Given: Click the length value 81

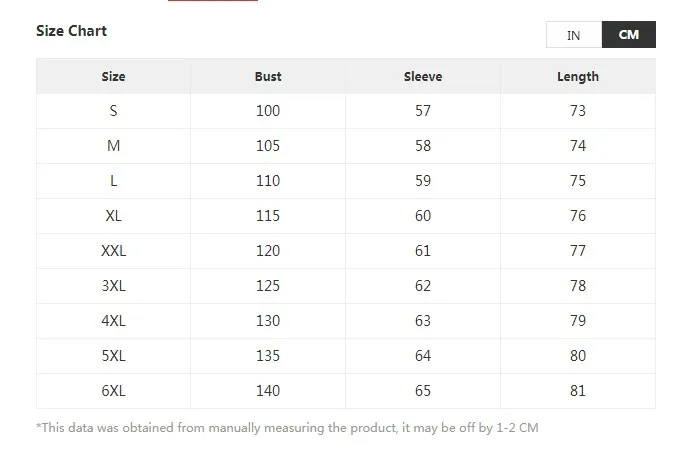Looking at the screenshot, I should click(x=578, y=391).
